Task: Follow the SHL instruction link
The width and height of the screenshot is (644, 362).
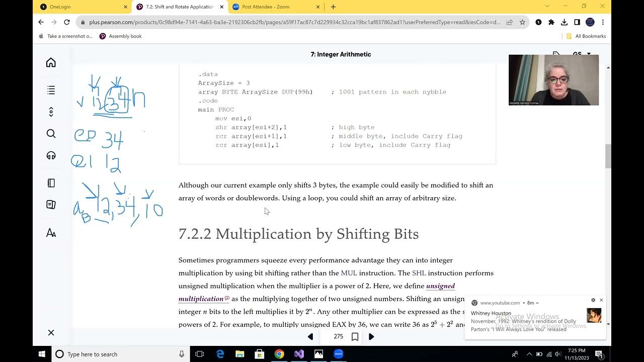Action: (419, 273)
